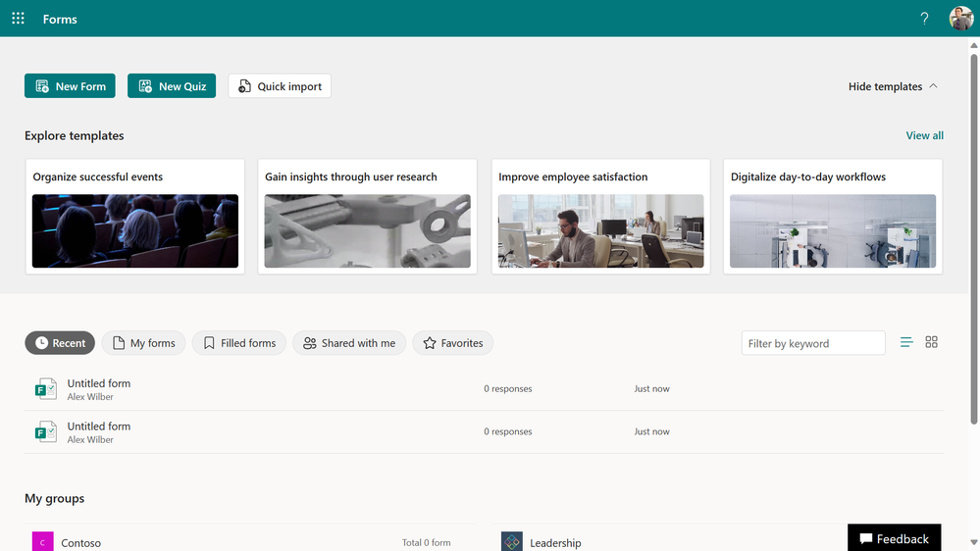Image resolution: width=980 pixels, height=551 pixels.
Task: Click the scrollbar up arrow
Action: click(974, 45)
